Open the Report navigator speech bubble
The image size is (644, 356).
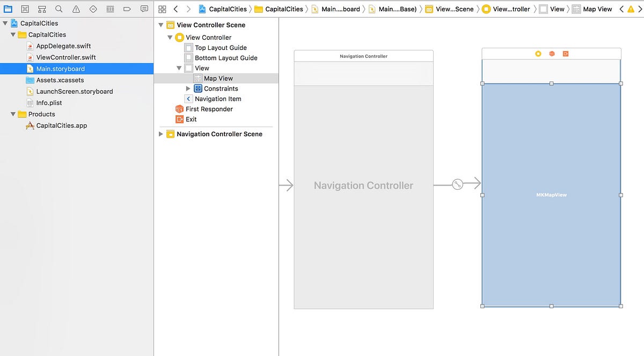click(144, 9)
